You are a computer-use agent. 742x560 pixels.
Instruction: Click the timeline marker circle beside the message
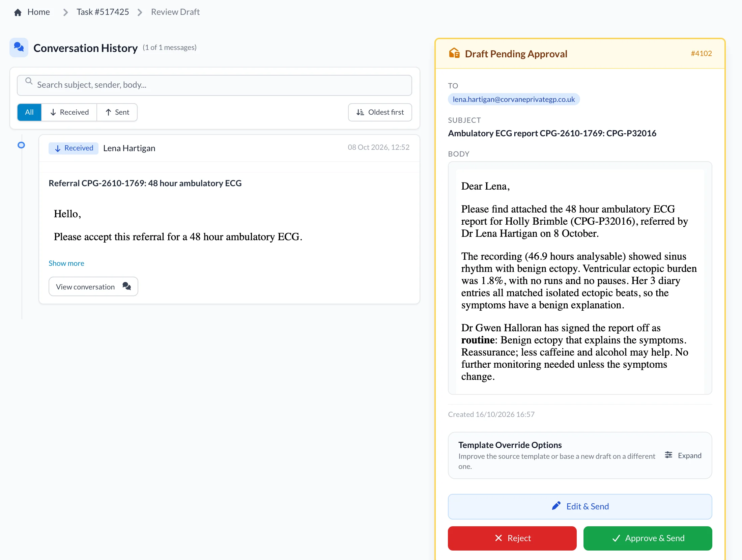tap(21, 145)
